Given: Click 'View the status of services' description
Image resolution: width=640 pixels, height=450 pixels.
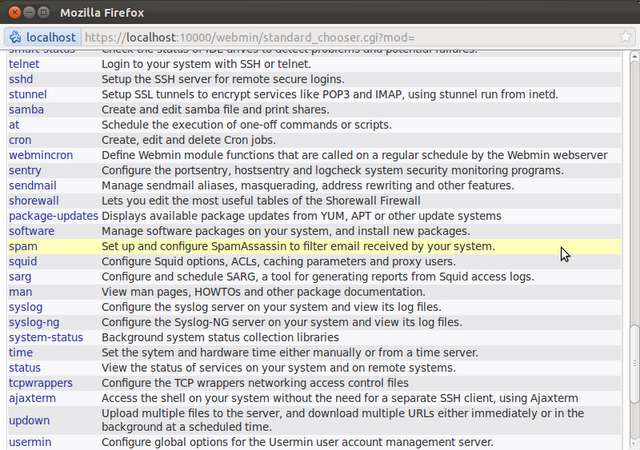Looking at the screenshot, I should point(278,368).
